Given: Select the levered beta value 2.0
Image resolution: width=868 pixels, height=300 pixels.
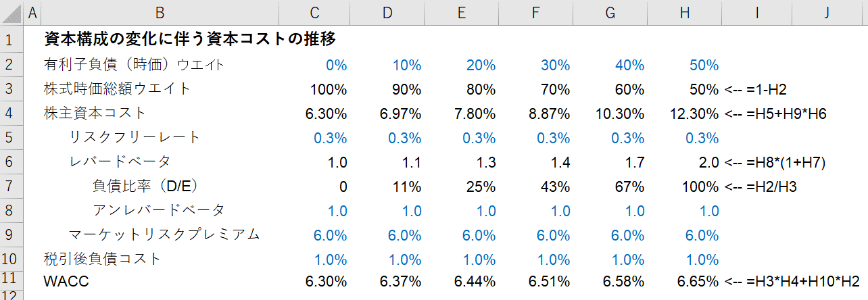Looking at the screenshot, I should 708,161.
